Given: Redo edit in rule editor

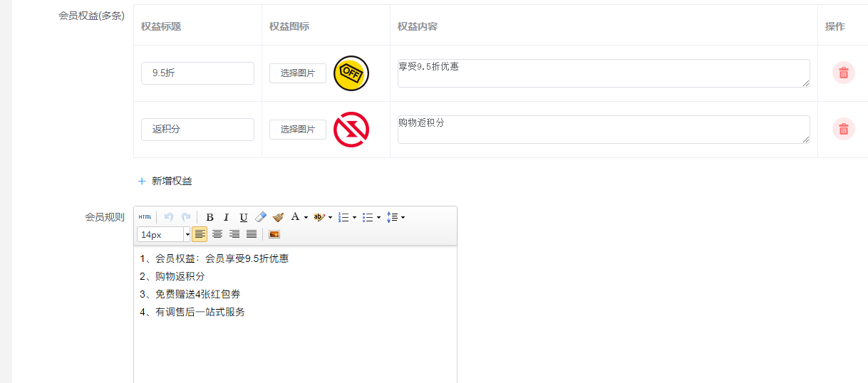Looking at the screenshot, I should 186,217.
